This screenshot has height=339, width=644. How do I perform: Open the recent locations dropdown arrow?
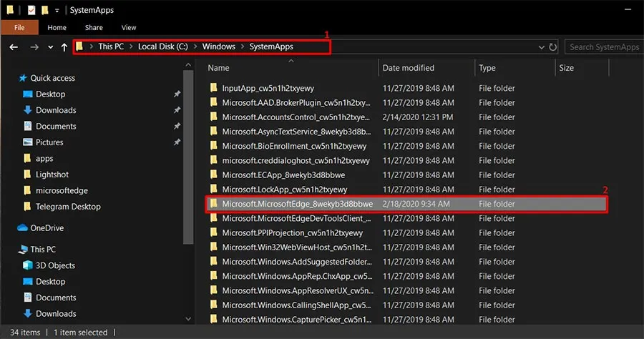[x=51, y=47]
